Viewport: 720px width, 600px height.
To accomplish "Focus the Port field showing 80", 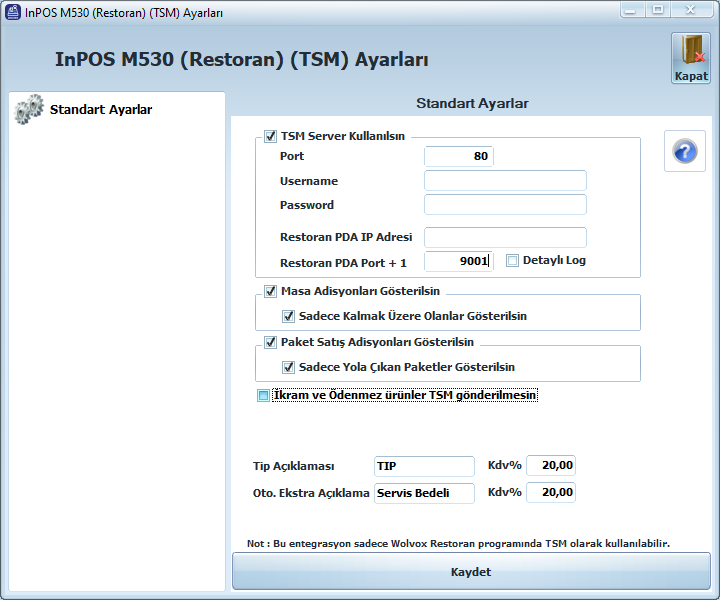I will pyautogui.click(x=459, y=156).
